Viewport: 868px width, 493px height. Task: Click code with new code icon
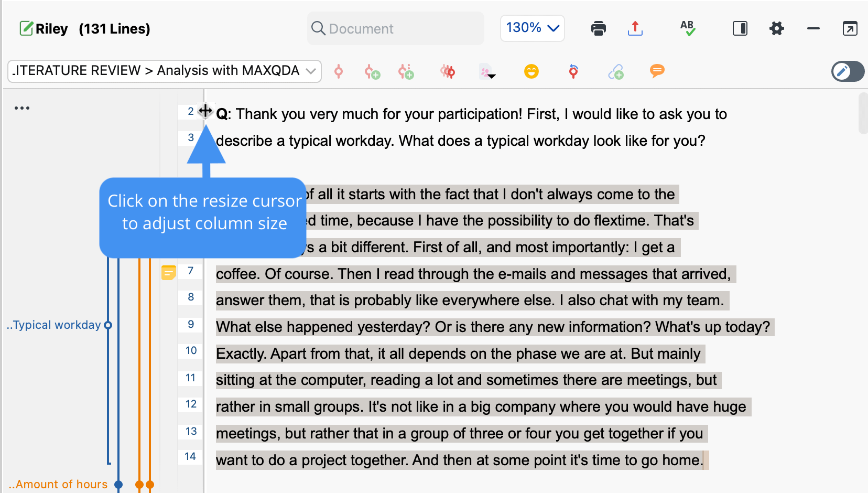(372, 71)
